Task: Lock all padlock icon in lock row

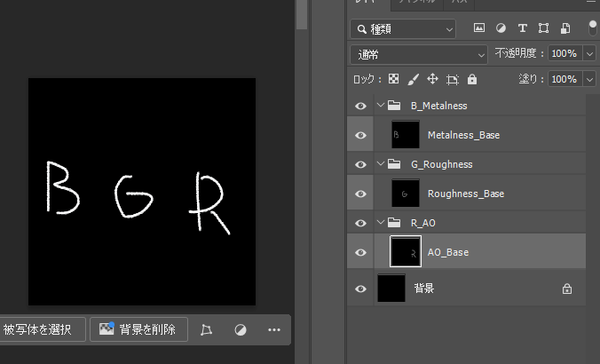Action: (x=472, y=79)
